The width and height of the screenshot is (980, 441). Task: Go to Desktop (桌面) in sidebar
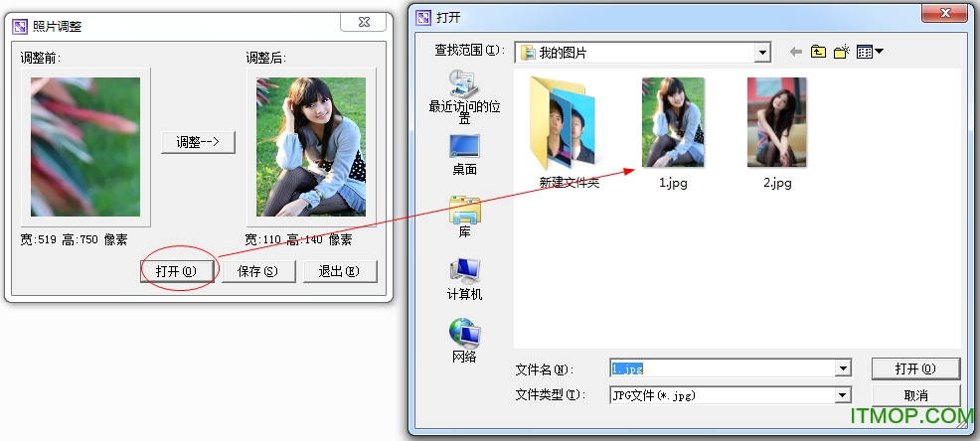click(464, 154)
